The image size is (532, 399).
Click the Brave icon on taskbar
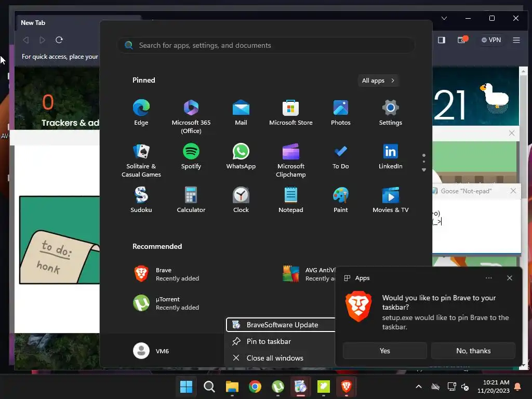(x=346, y=387)
